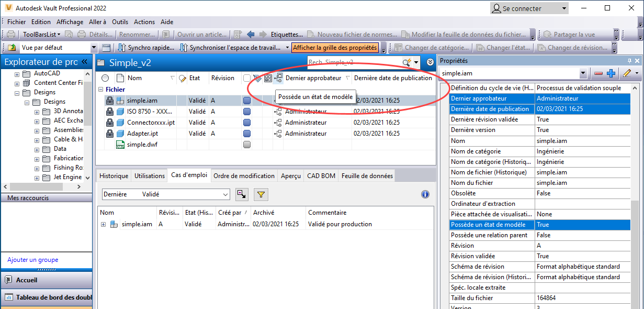
Task: Click the navigate forward arrow icon
Action: coord(262,35)
